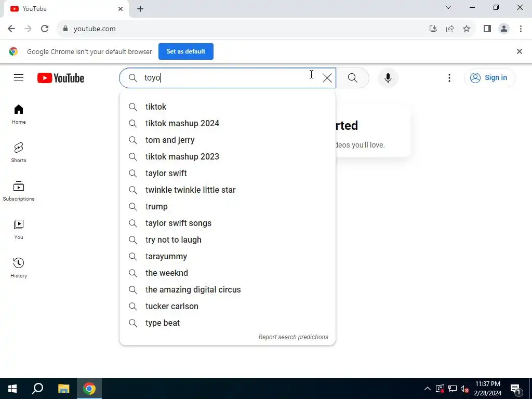
Task: Choose 'type beat' suggestion
Action: (228, 323)
